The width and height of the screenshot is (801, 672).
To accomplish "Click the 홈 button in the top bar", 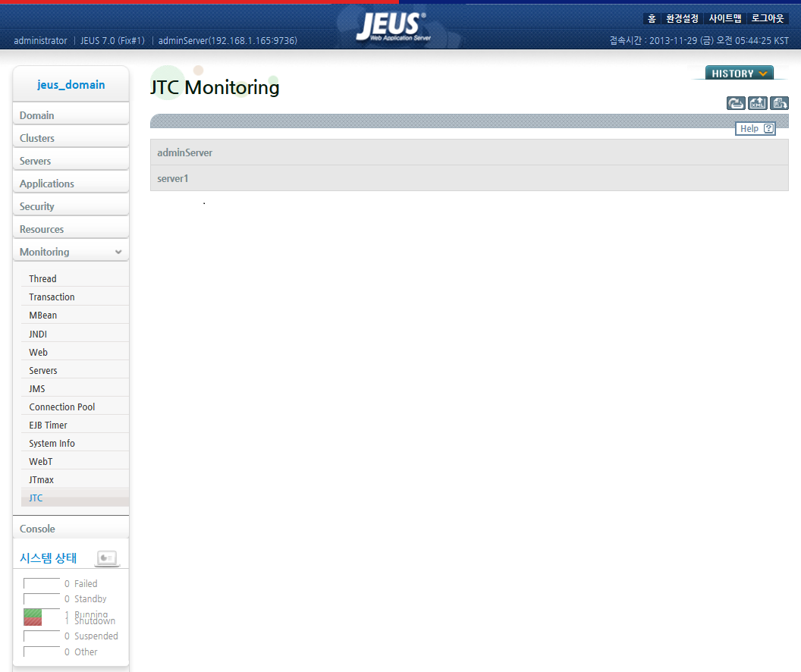I will tap(652, 18).
